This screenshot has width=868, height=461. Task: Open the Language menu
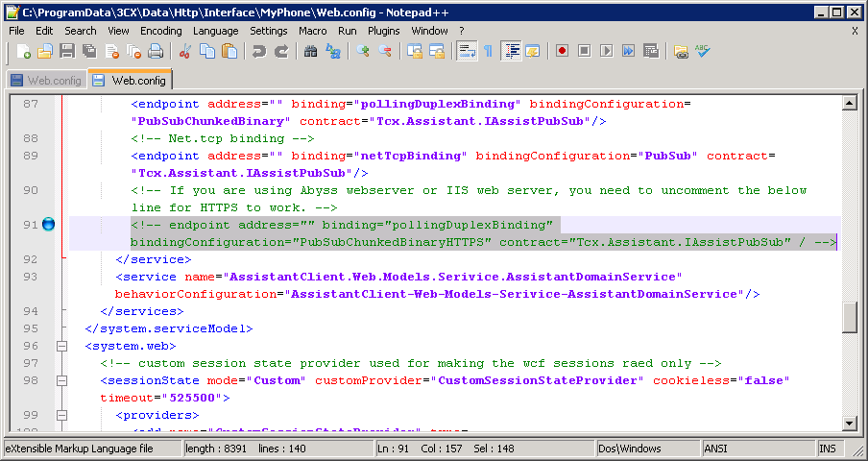click(216, 31)
